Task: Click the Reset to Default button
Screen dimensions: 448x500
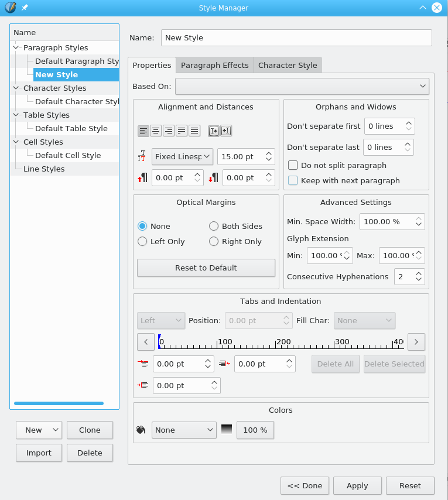Action: click(x=206, y=268)
